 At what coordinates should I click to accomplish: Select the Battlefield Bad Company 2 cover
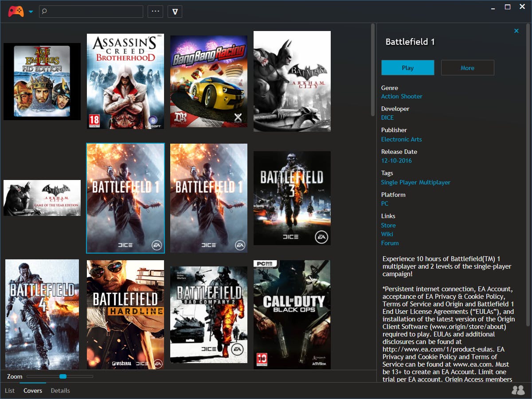[x=209, y=314]
